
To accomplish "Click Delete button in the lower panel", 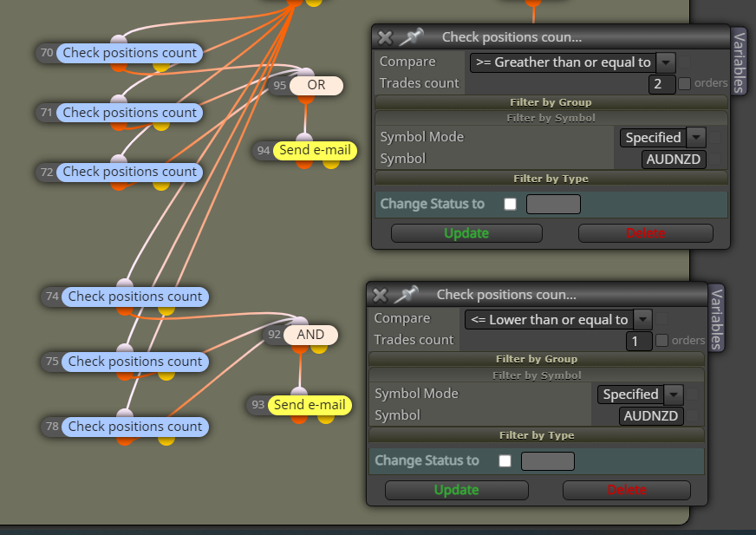I will point(627,490).
